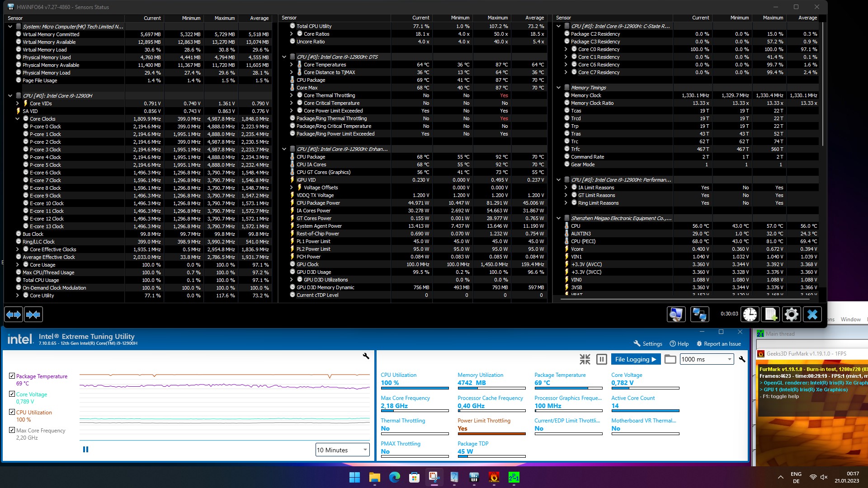Expand Core Thermal Throttling row
The image size is (868, 488).
click(x=292, y=95)
